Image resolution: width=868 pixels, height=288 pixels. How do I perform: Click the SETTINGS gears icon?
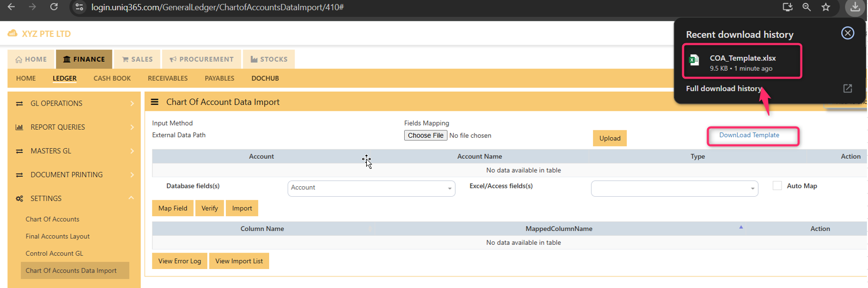tap(20, 198)
